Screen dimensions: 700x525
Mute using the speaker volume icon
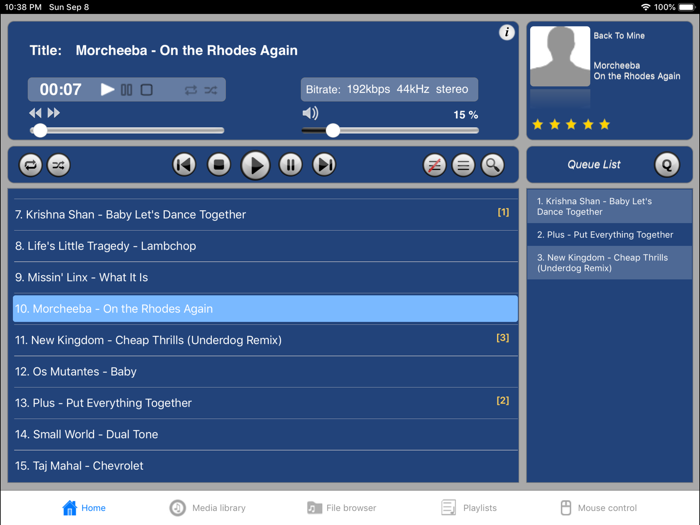(x=310, y=113)
